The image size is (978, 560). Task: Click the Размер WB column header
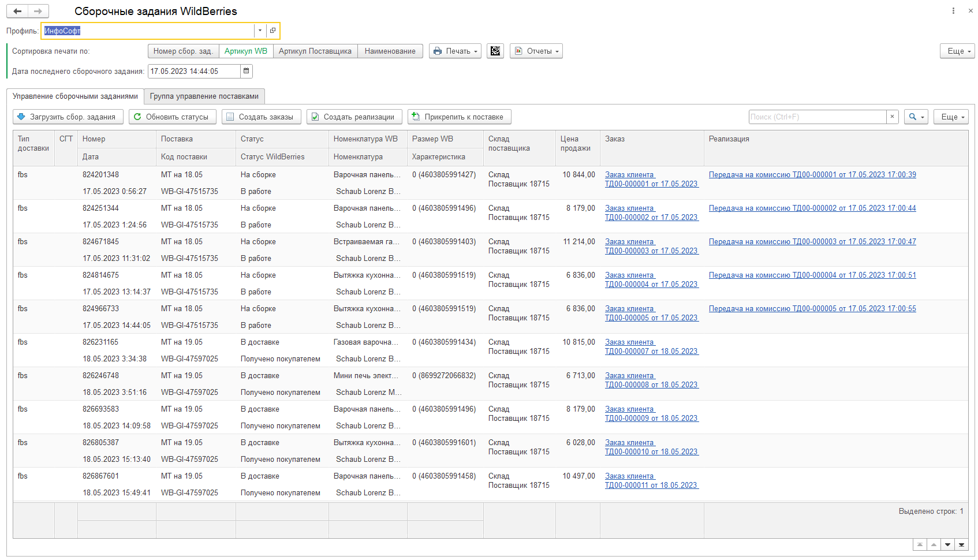coord(445,139)
